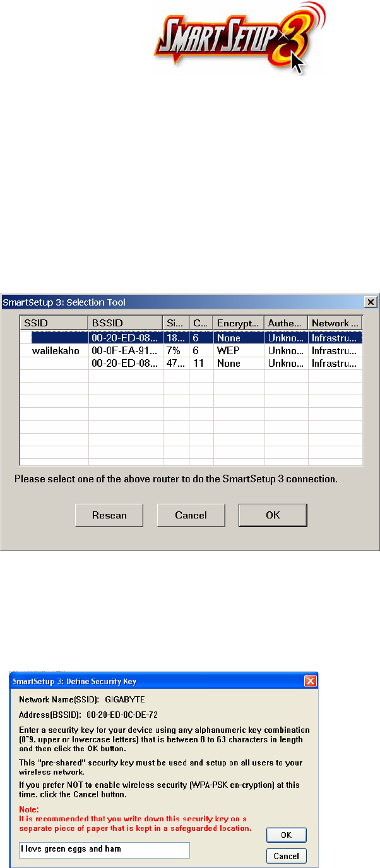Click OK in the Define Security Key dialog

coord(287,835)
